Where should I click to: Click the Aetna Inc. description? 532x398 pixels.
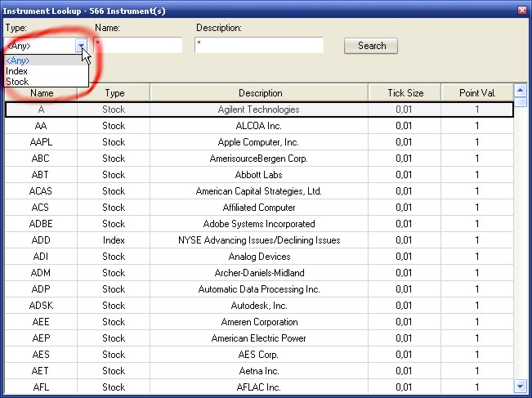[x=259, y=370]
